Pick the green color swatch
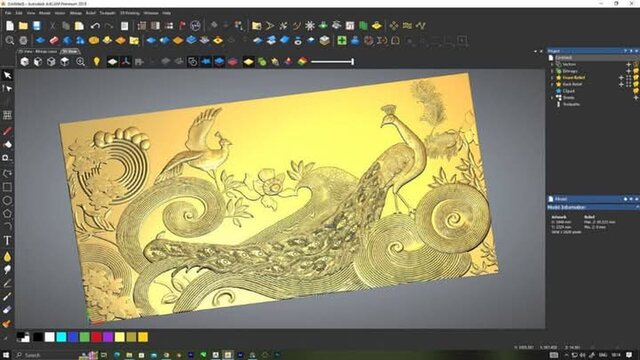Screen dimensions: 640x360 84,337
